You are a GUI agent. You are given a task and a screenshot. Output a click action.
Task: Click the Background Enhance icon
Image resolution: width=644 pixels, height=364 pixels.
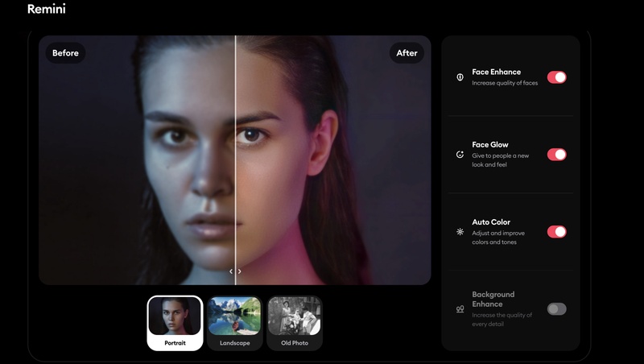(460, 308)
